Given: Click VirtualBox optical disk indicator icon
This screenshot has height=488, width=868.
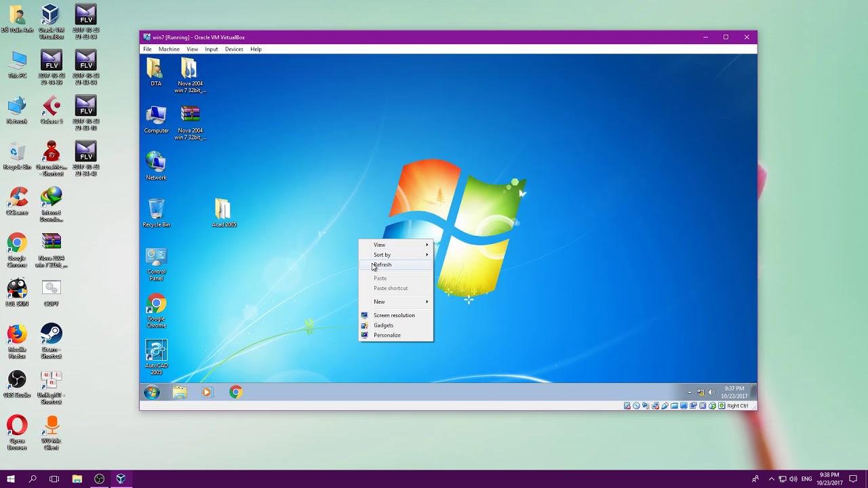Looking at the screenshot, I should (x=636, y=406).
